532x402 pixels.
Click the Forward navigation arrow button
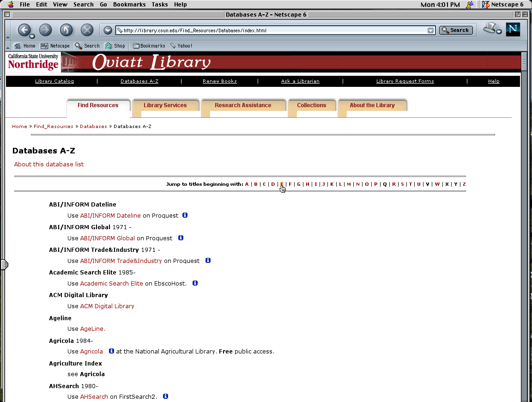pos(45,30)
